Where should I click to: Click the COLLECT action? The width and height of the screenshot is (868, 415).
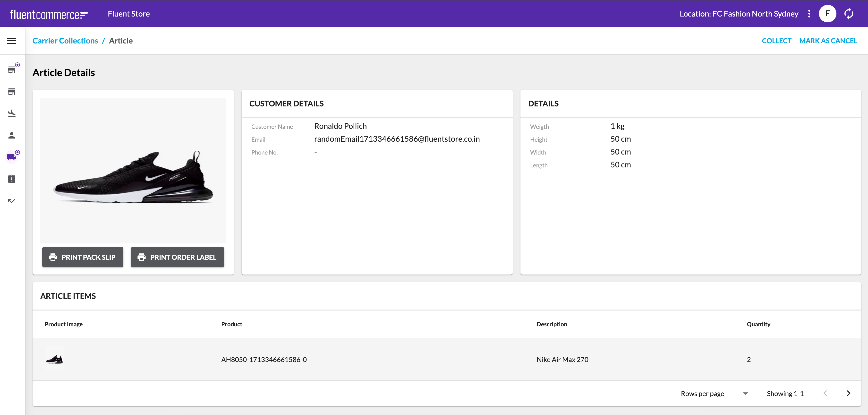[776, 41]
